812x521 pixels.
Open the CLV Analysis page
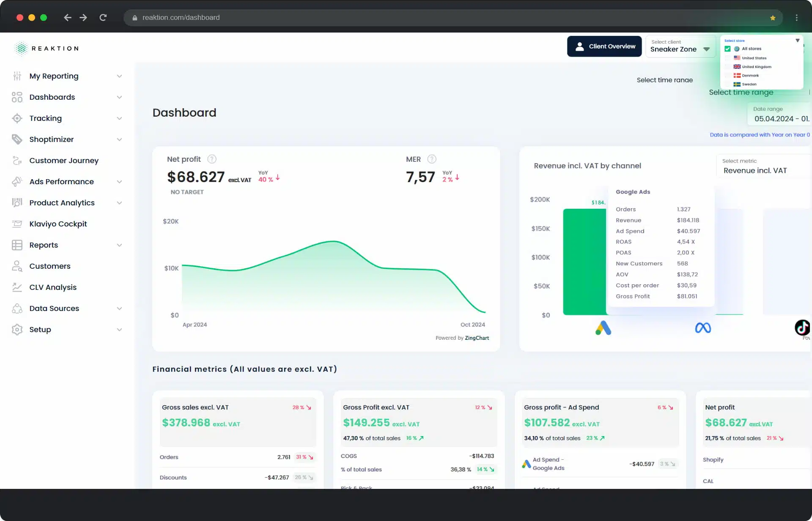[x=53, y=287]
